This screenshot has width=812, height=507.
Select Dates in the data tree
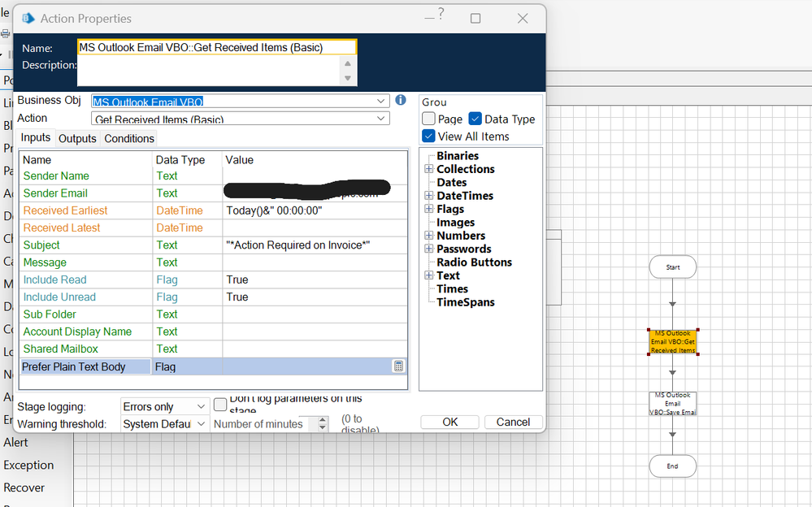tap(452, 182)
